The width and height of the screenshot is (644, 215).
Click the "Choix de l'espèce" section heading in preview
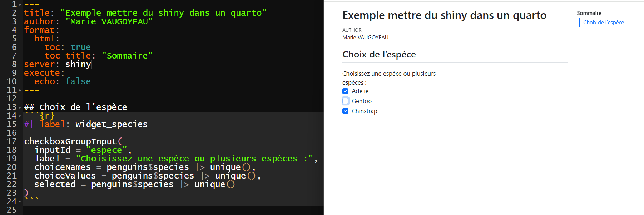coord(379,55)
